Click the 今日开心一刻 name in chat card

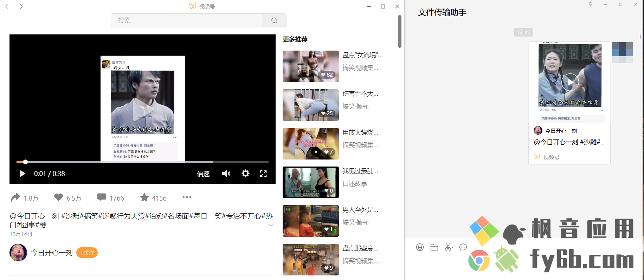tap(561, 131)
